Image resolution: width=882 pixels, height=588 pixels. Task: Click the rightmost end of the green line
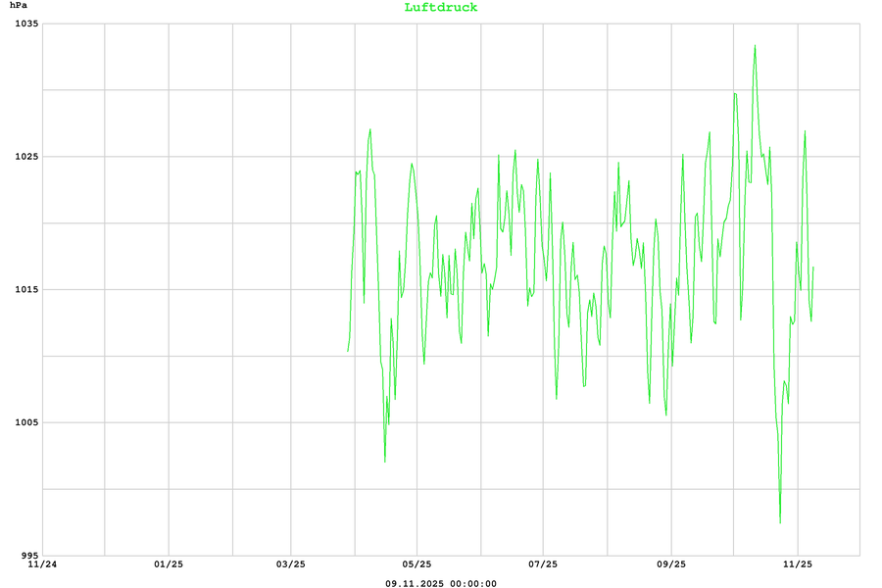click(813, 268)
